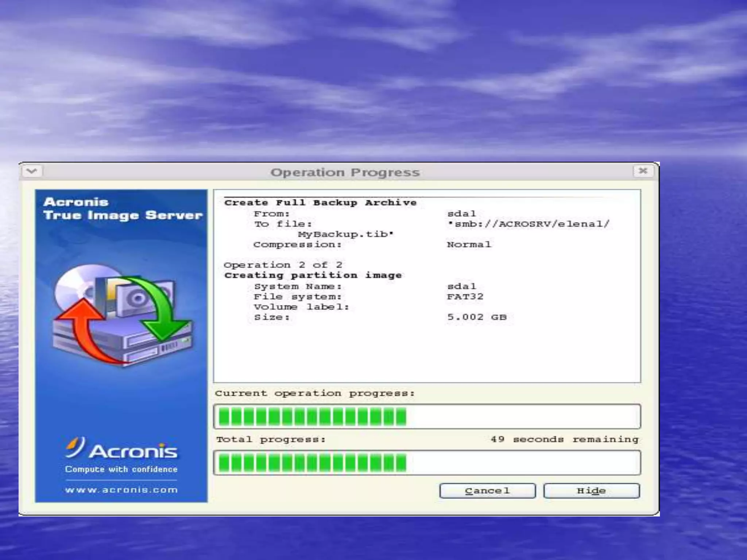Viewport: 747px width, 560px height.
Task: Click the www.acronis.com link
Action: (x=121, y=490)
